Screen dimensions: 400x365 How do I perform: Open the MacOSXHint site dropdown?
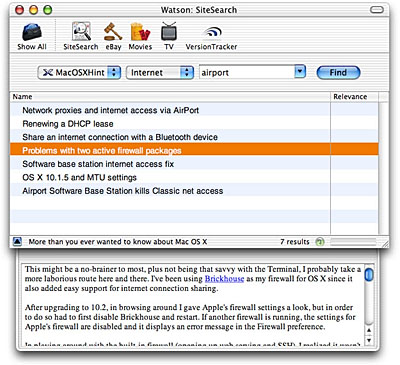pos(79,73)
